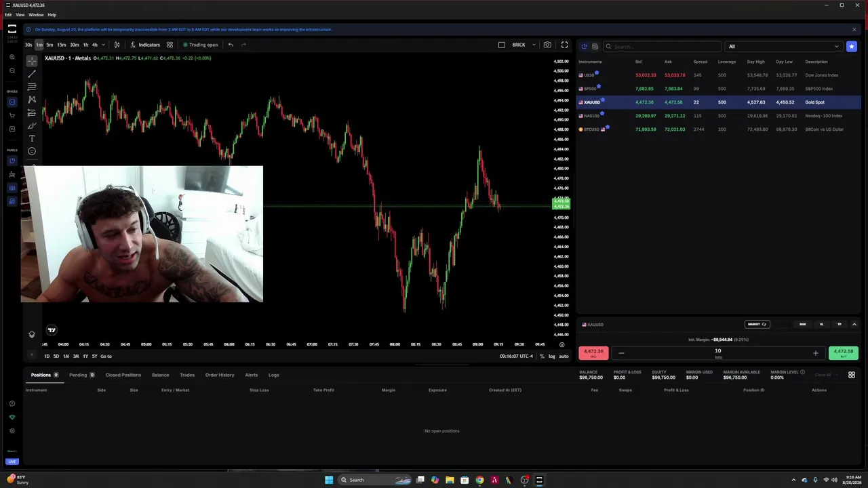
Task: Open the Indicators dialog
Action: [145, 45]
